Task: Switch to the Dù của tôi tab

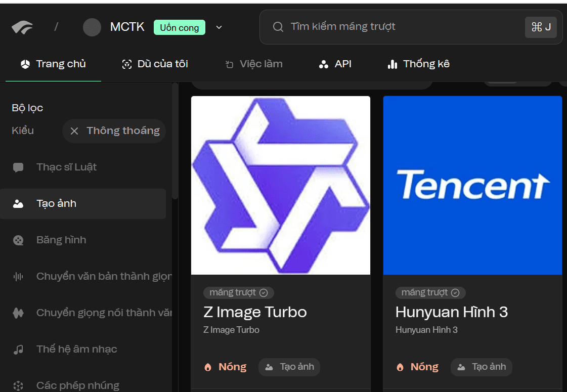Action: click(x=155, y=64)
